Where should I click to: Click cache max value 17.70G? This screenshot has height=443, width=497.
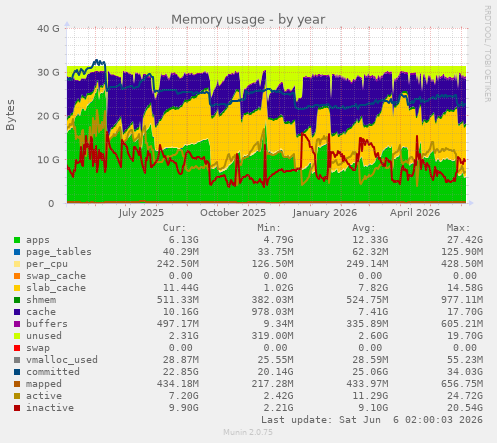[465, 312]
